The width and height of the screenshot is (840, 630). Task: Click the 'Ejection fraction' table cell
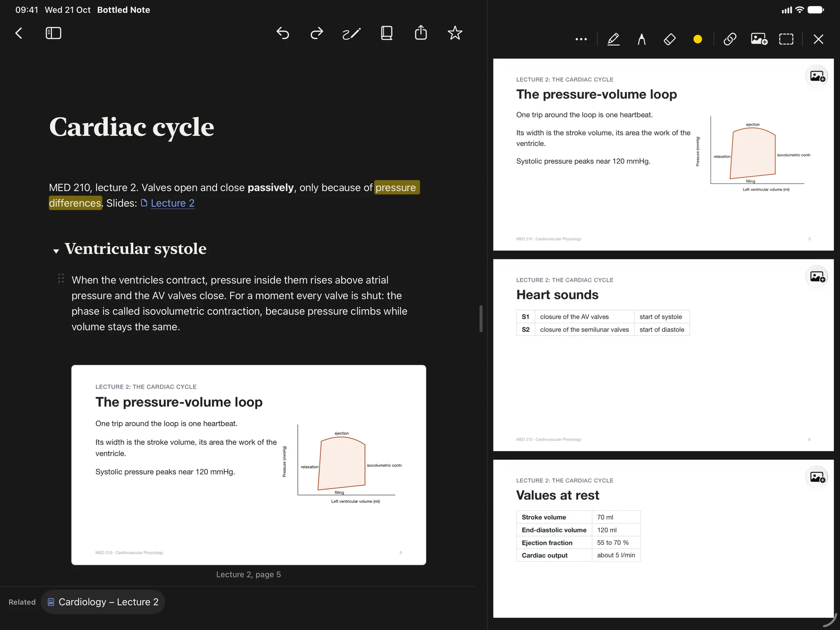(554, 543)
